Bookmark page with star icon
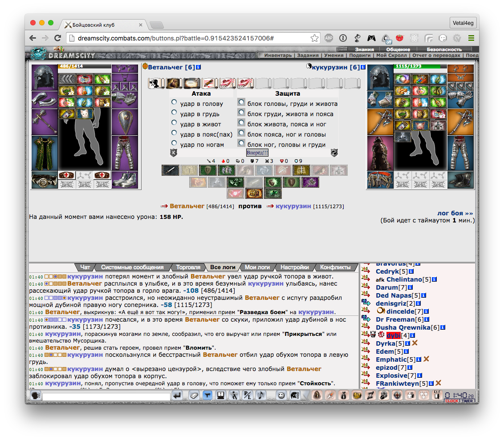This screenshot has width=504, height=440. 314,38
